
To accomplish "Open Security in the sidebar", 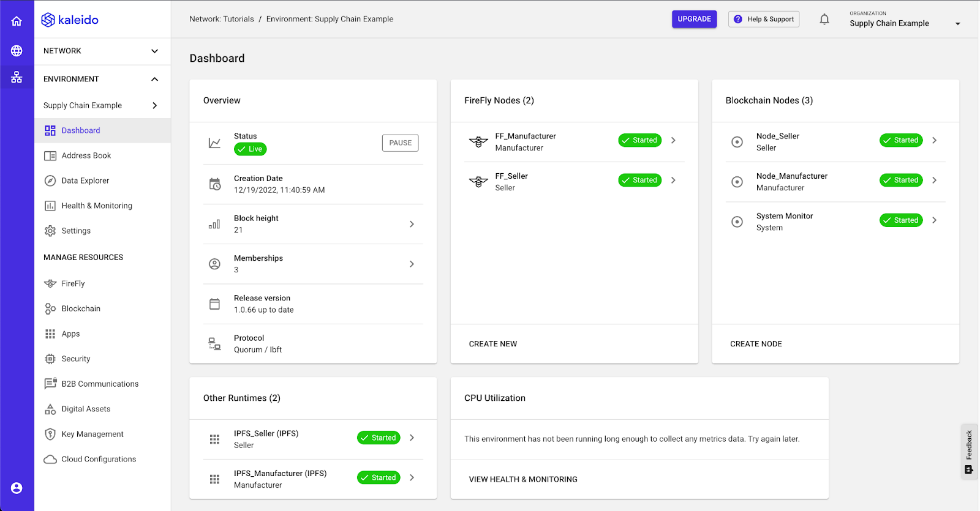I will (102, 359).
